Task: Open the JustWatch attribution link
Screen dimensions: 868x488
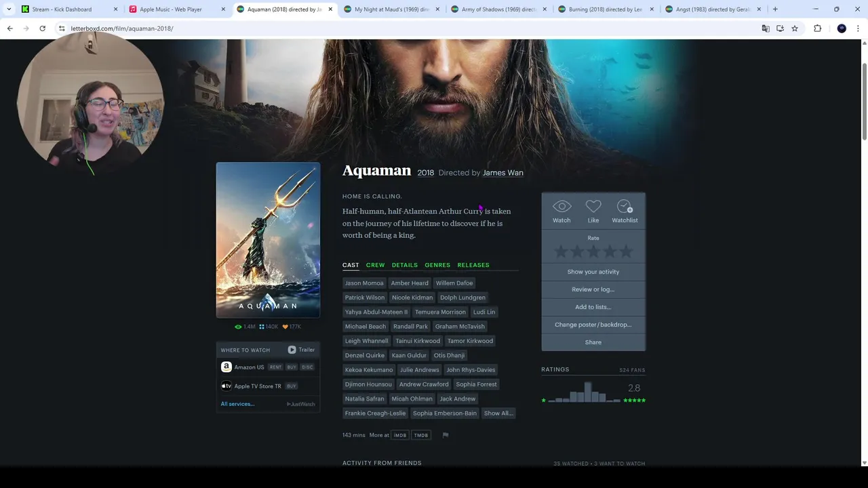Action: (301, 404)
